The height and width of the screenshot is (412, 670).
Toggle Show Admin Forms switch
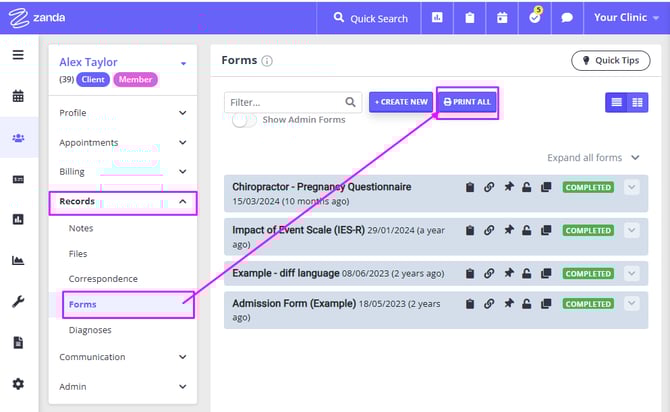click(243, 120)
